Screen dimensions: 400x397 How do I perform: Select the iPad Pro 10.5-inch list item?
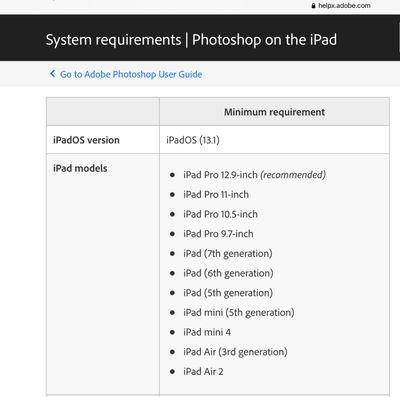click(220, 214)
